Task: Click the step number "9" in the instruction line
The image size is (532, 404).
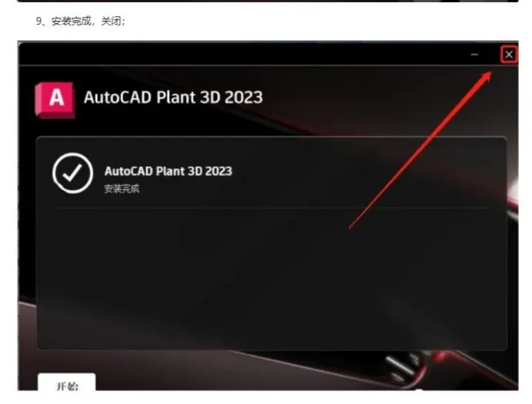Action: pos(38,22)
